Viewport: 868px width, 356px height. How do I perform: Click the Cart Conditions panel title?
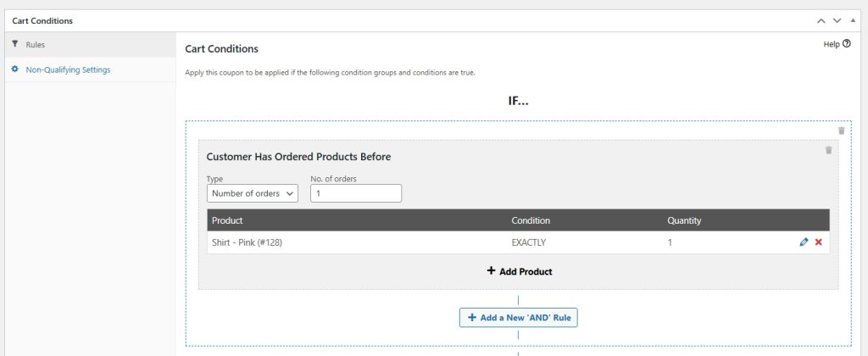click(42, 21)
